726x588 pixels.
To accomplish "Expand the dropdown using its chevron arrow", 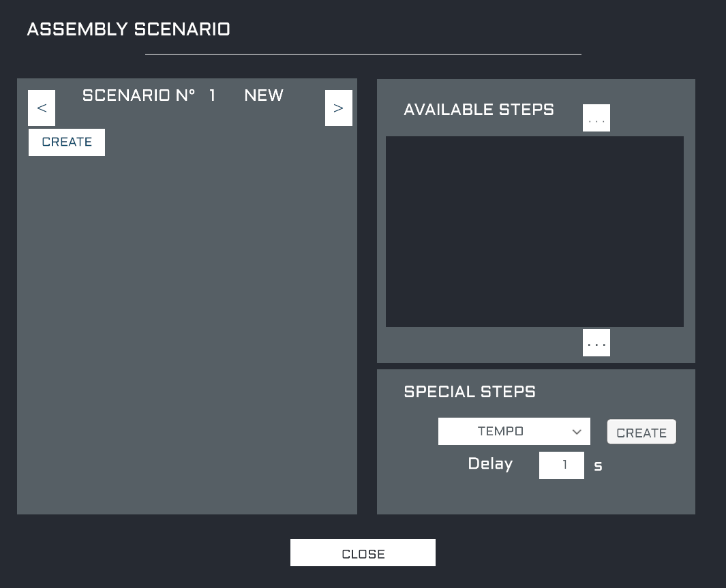I will tap(577, 432).
